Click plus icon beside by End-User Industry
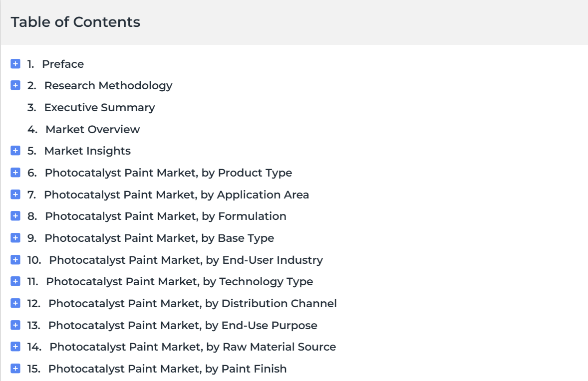 click(x=15, y=260)
